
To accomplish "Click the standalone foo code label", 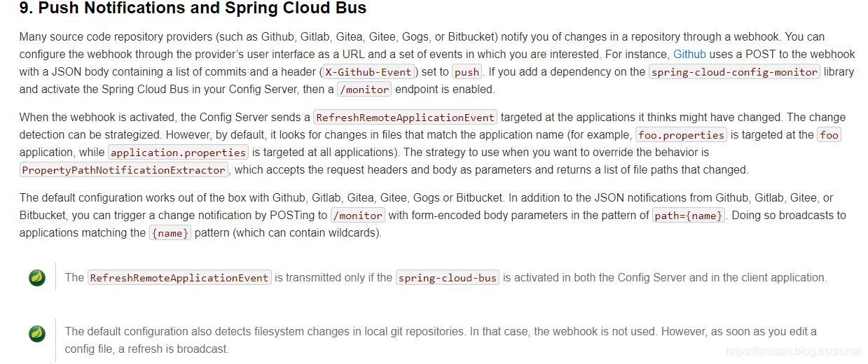I will tap(829, 135).
